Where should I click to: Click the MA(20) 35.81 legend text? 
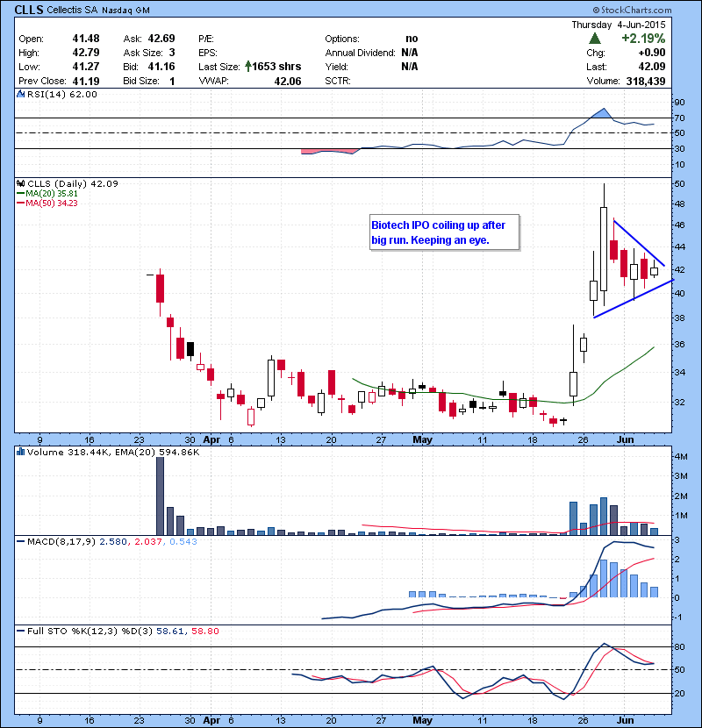[x=52, y=194]
